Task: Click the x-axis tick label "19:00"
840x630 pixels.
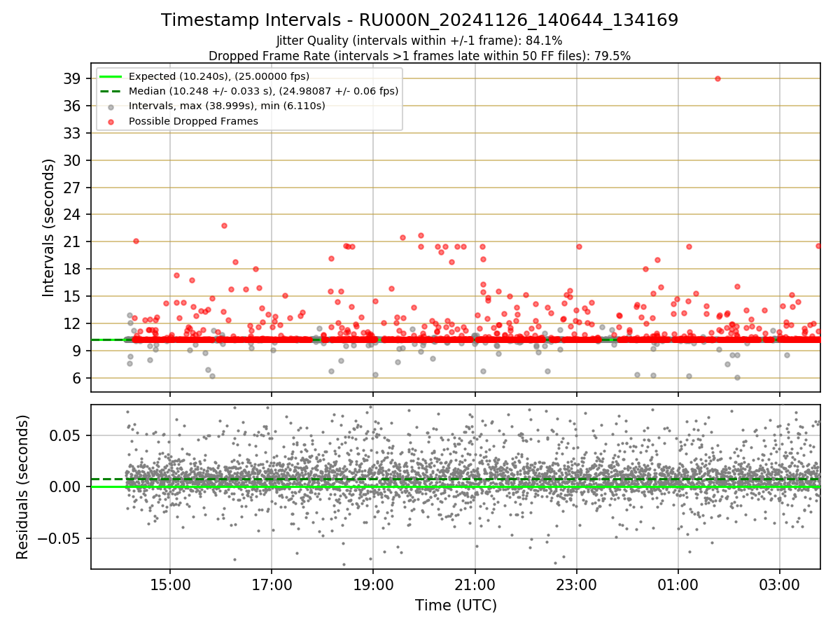Action: (373, 584)
